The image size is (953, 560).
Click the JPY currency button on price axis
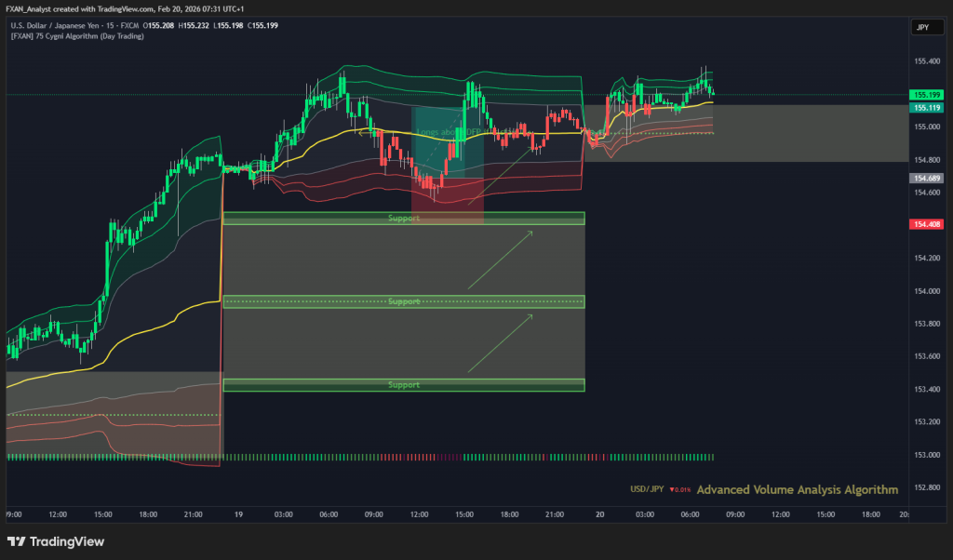pyautogui.click(x=924, y=28)
